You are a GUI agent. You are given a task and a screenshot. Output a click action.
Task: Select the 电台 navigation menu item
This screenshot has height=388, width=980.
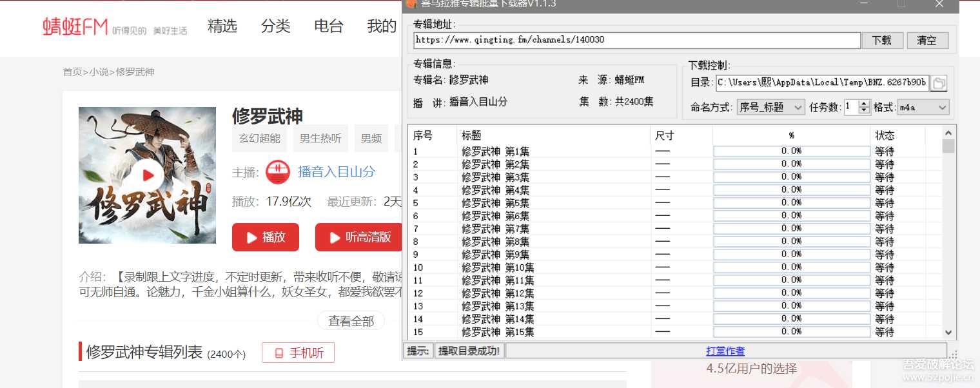[x=328, y=26]
